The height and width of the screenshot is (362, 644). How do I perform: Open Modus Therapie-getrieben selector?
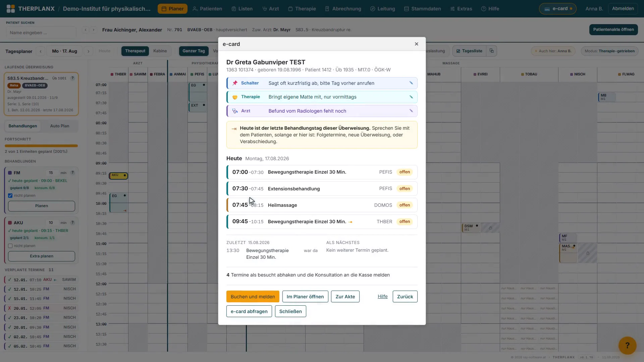609,51
